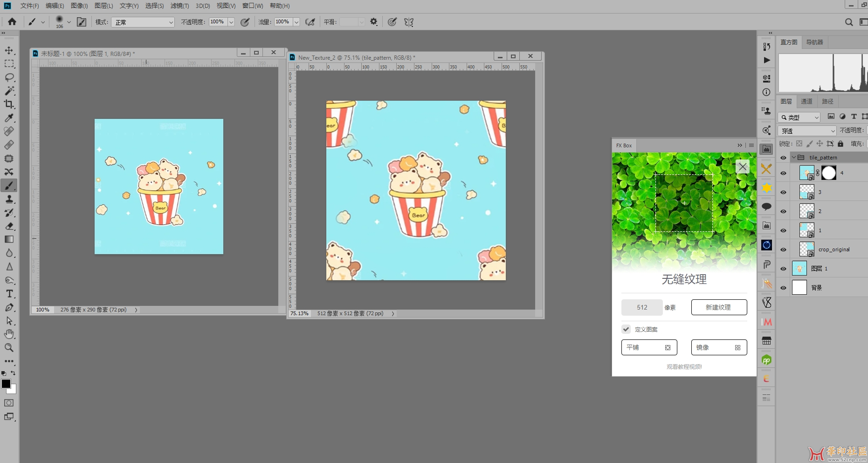Close the FX Box seamless texture overlay

(743, 167)
